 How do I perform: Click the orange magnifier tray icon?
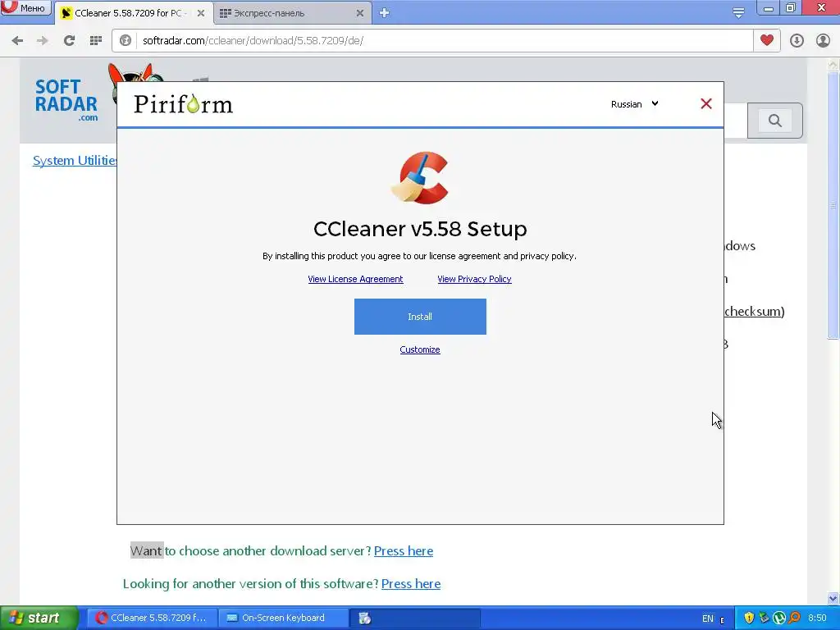pos(794,619)
